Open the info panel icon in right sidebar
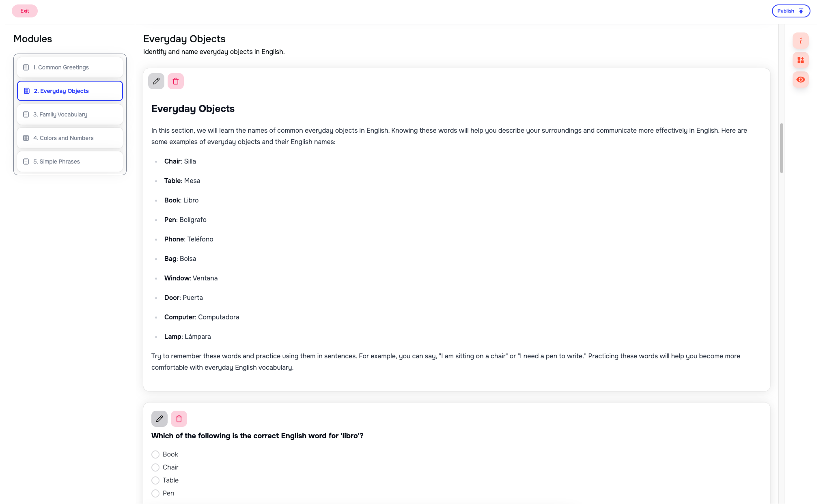The image size is (834, 504). coord(800,41)
